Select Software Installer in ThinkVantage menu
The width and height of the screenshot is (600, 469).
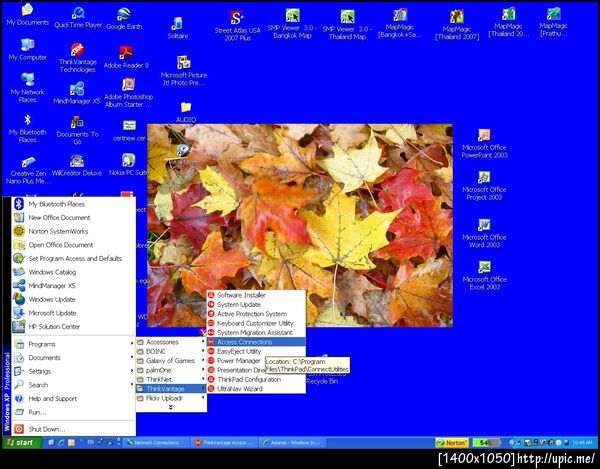(256, 295)
